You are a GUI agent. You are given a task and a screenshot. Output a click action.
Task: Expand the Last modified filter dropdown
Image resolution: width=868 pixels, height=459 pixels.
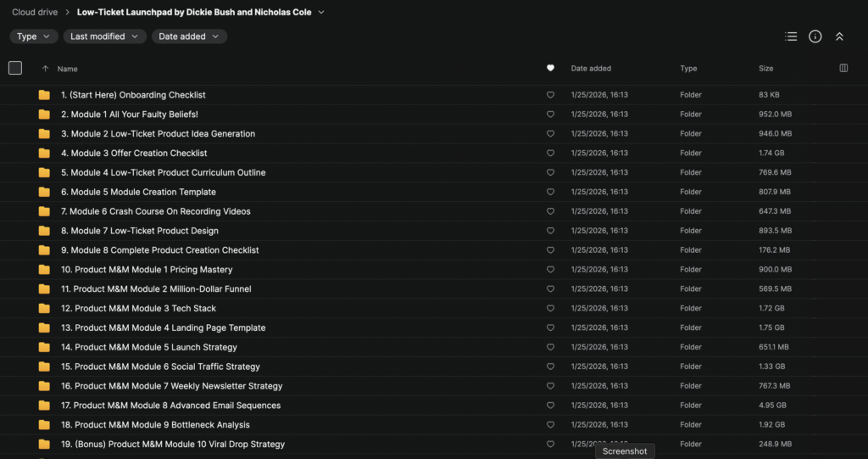103,36
